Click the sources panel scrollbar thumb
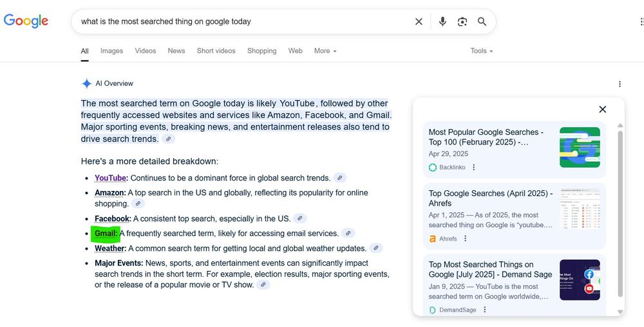Screen dimensions: 644x327 [620, 213]
